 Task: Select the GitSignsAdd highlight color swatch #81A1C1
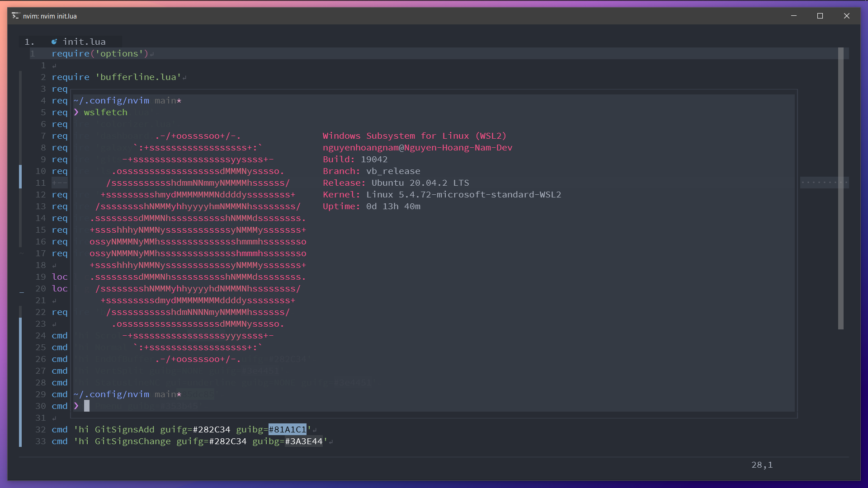point(288,429)
